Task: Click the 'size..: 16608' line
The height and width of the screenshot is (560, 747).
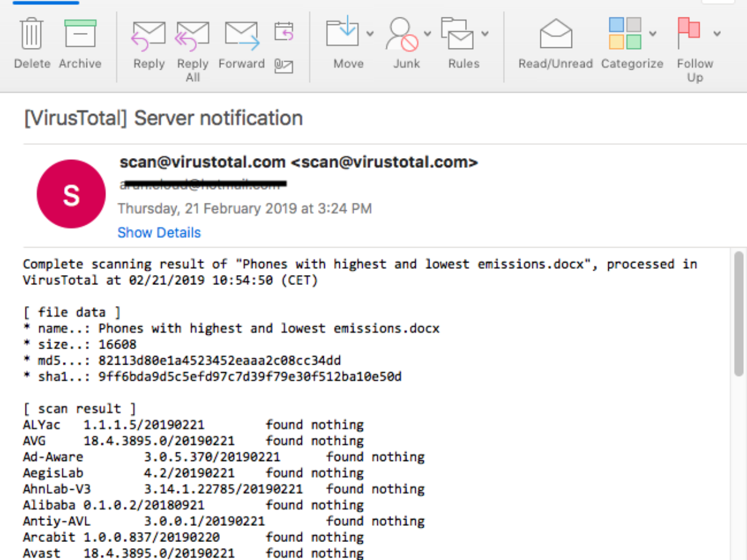Action: pyautogui.click(x=80, y=345)
